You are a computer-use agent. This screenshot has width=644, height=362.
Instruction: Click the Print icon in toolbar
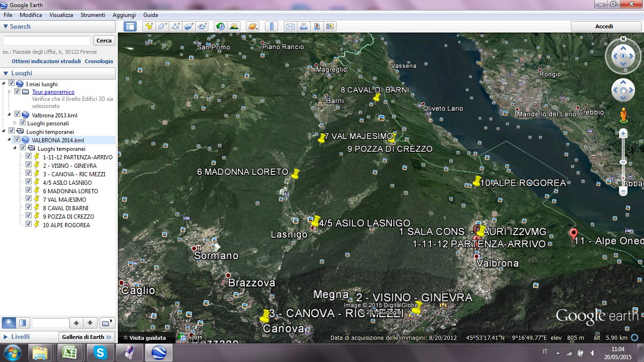pos(304,26)
